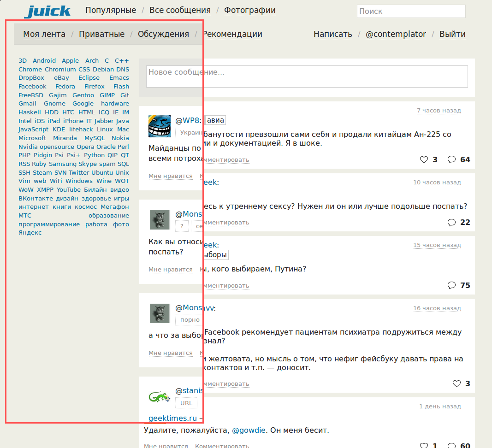The image size is (492, 448).
Task: Open the Facebook tag in cloud
Action: [x=32, y=86]
